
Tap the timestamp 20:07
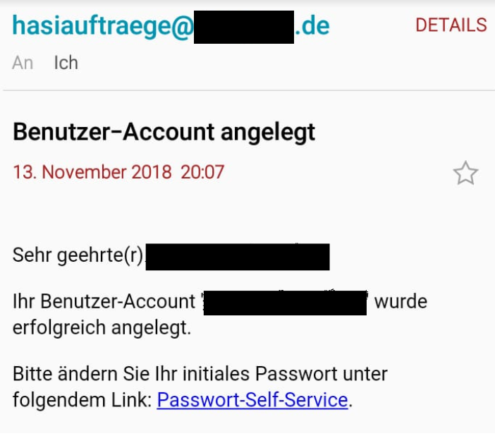[202, 171]
